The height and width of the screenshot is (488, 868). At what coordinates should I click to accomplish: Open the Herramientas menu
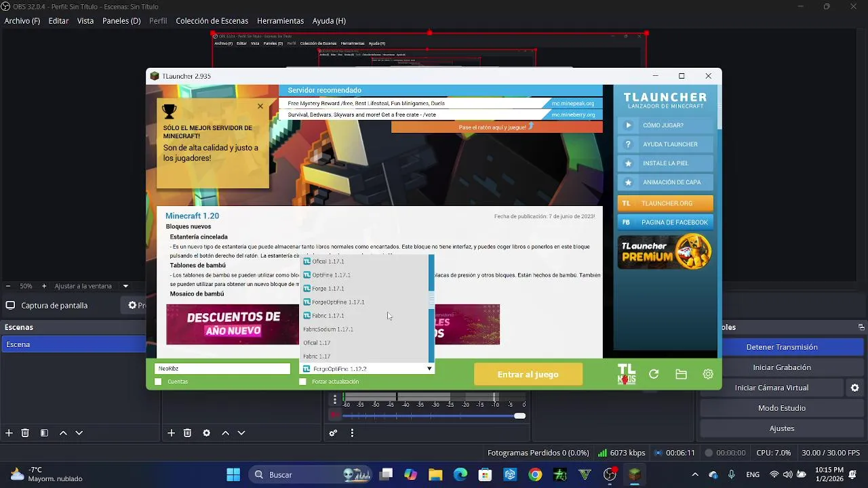281,21
